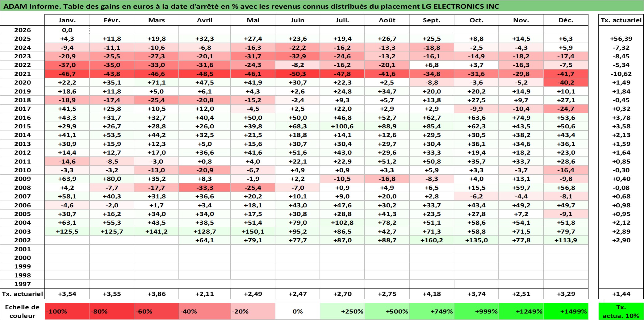644x320 pixels.
Task: Click the +100,6 cell in 2015
Action: pos(342,126)
